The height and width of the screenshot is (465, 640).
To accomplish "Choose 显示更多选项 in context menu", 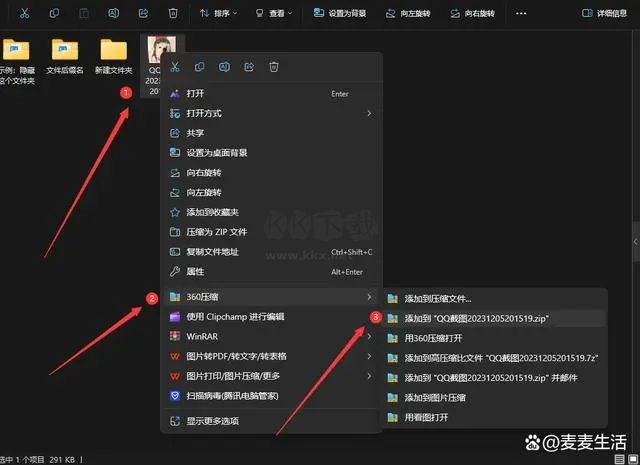I will click(x=271, y=421).
